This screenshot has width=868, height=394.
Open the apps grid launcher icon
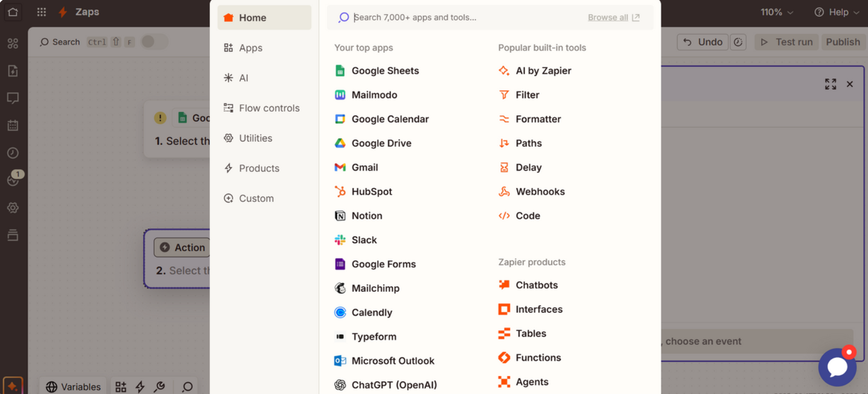click(x=42, y=12)
